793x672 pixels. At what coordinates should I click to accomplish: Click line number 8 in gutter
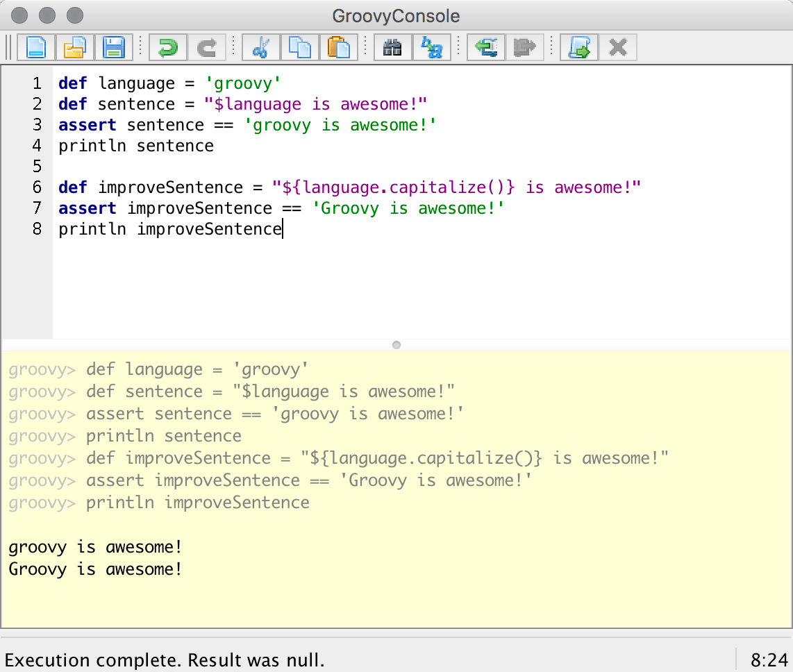[37, 228]
